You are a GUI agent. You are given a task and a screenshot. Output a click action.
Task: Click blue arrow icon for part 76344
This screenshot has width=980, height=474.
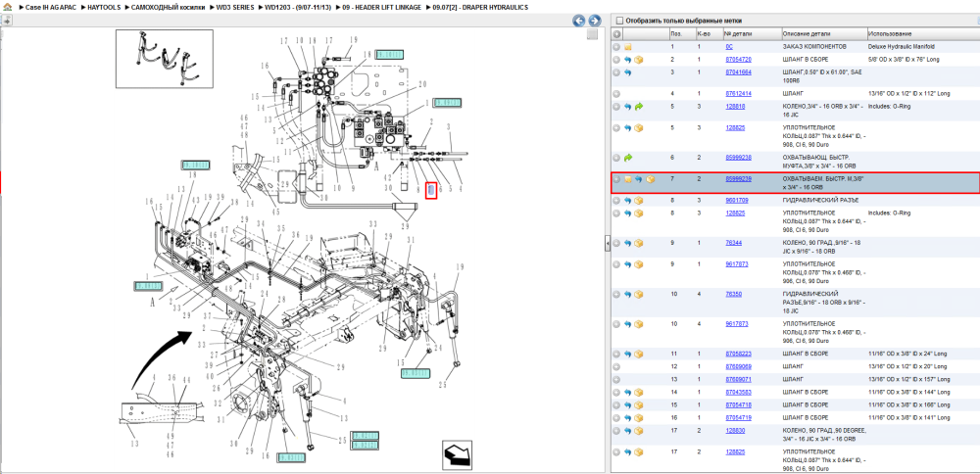[628, 243]
